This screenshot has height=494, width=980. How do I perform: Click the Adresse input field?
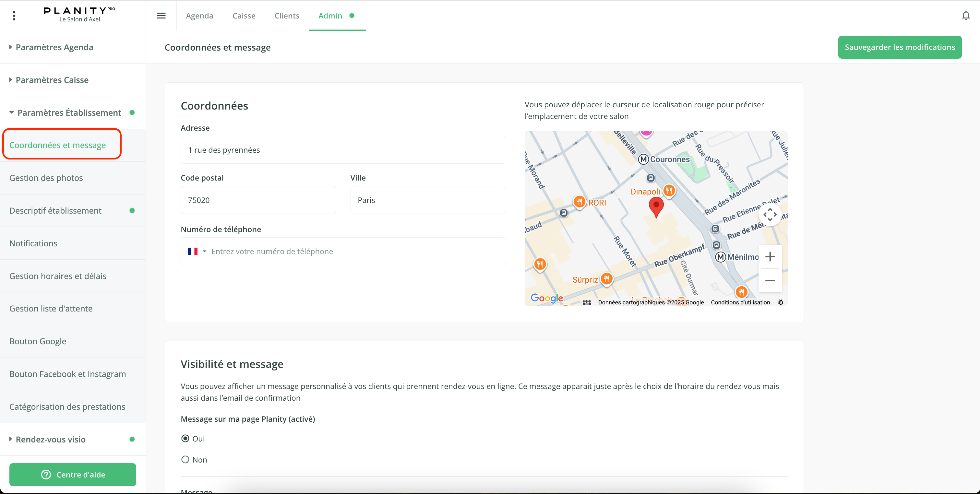343,150
